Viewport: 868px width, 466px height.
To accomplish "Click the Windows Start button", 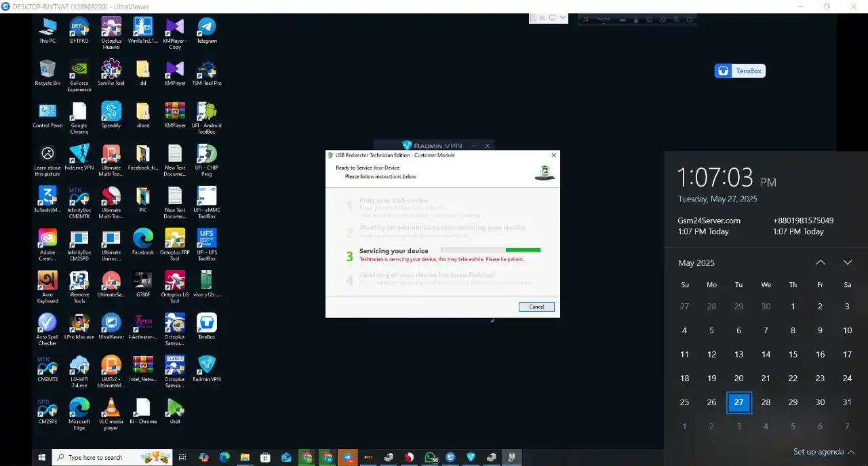I will pyautogui.click(x=42, y=457).
